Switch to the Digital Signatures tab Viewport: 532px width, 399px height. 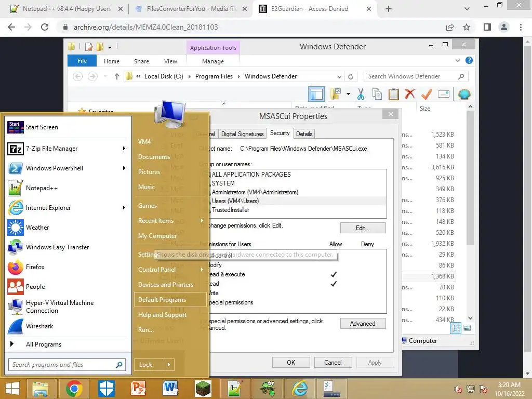click(242, 134)
